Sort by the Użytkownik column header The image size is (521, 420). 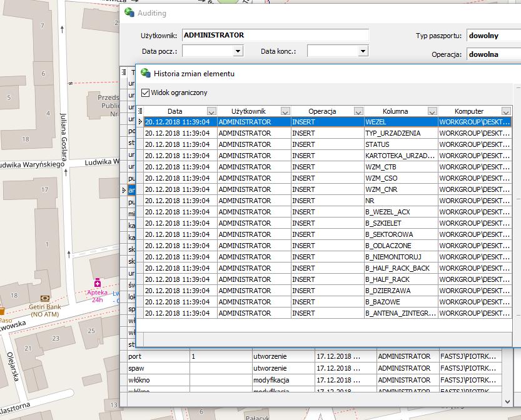tap(248, 111)
